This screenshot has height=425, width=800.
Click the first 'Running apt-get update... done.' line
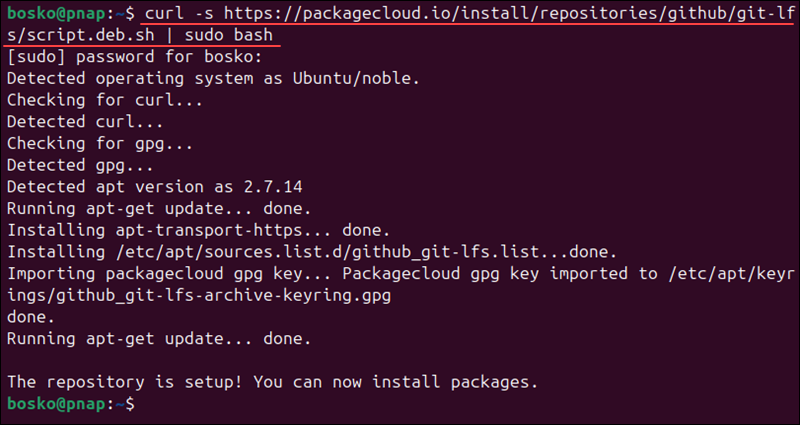tap(159, 209)
